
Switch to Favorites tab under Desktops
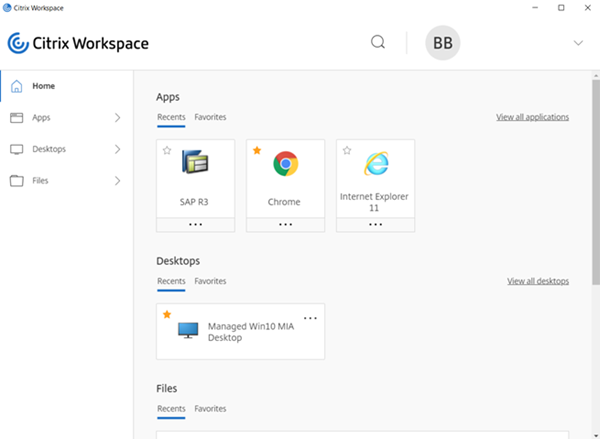pyautogui.click(x=210, y=281)
